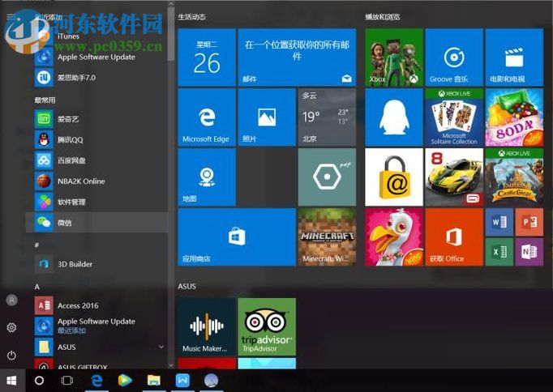Image resolution: width=553 pixels, height=392 pixels.
Task: Open the 地图 maps tile
Action: (x=207, y=177)
